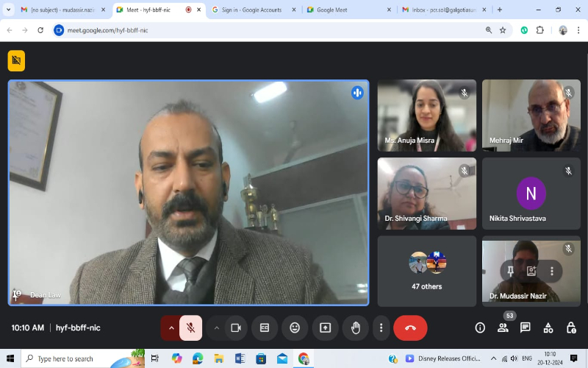This screenshot has height=368, width=588.
Task: Turn on the camera
Action: pyautogui.click(x=236, y=328)
